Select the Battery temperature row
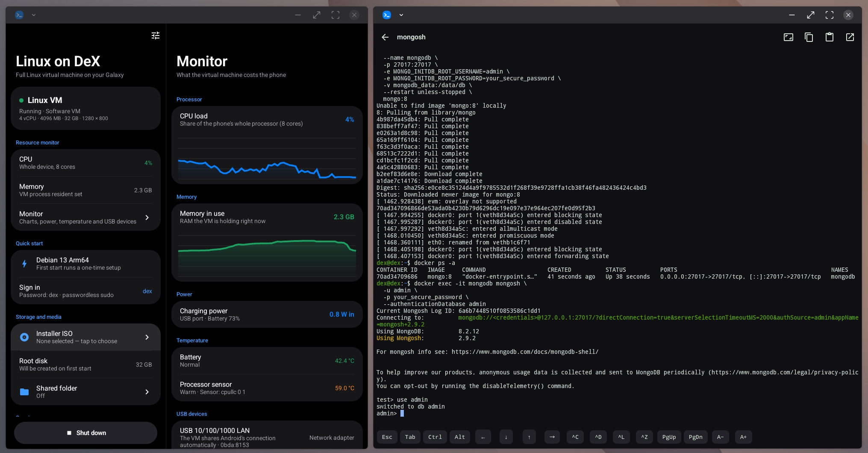The height and width of the screenshot is (453, 868). (x=267, y=361)
